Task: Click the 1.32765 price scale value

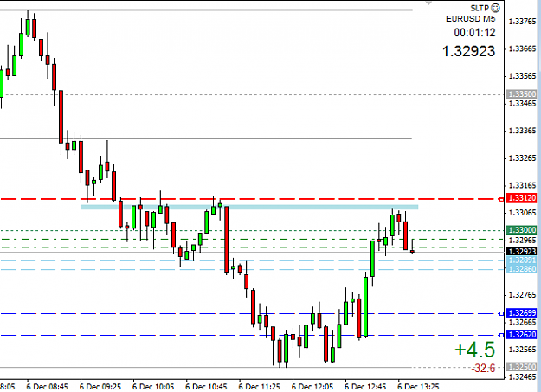Action: tap(522, 295)
